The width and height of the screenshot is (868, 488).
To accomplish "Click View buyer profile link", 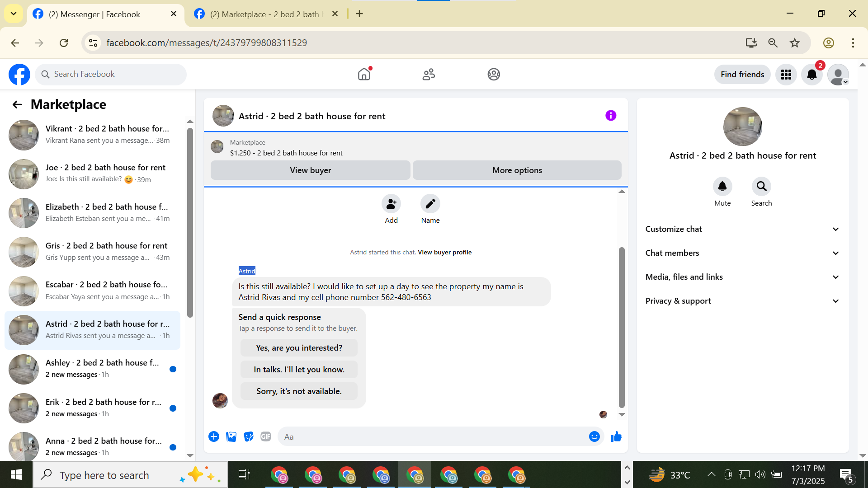I will pyautogui.click(x=444, y=253).
